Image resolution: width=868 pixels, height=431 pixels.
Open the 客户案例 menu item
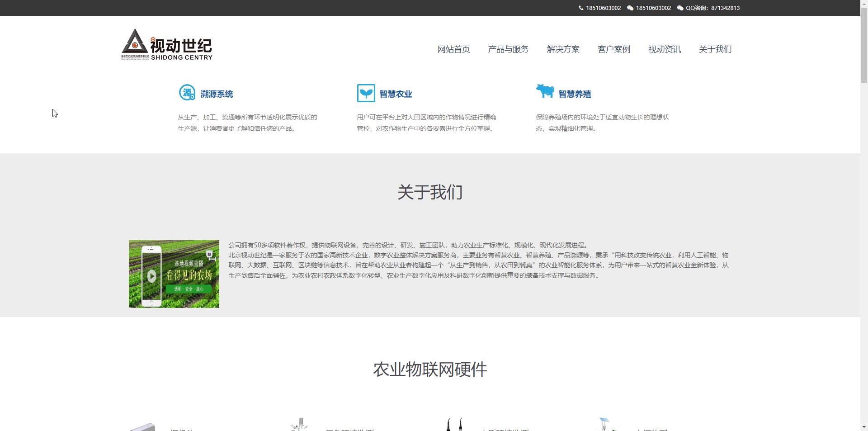coord(614,49)
